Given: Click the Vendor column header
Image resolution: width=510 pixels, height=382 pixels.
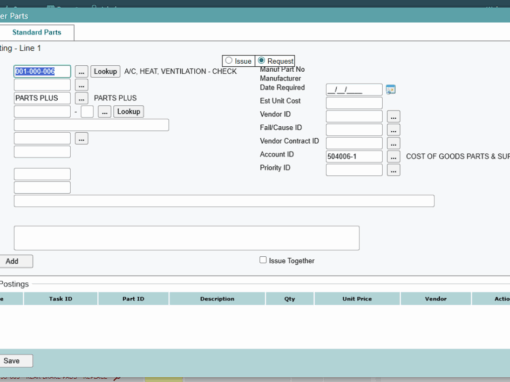Looking at the screenshot, I should [x=436, y=299].
